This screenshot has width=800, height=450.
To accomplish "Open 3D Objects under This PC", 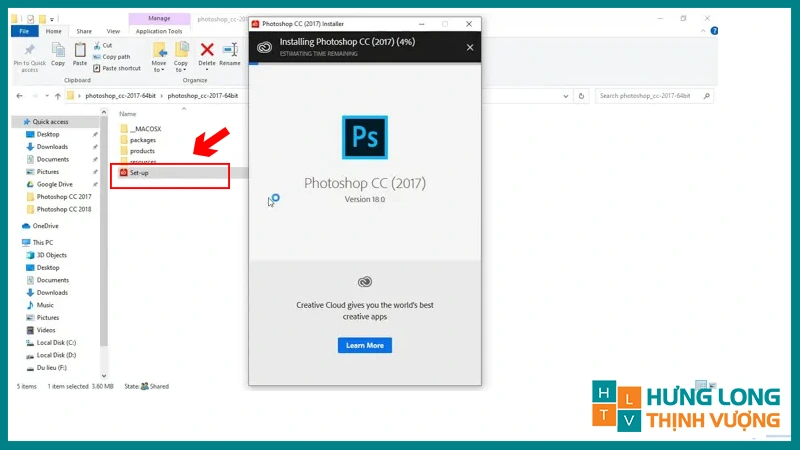I will (52, 255).
